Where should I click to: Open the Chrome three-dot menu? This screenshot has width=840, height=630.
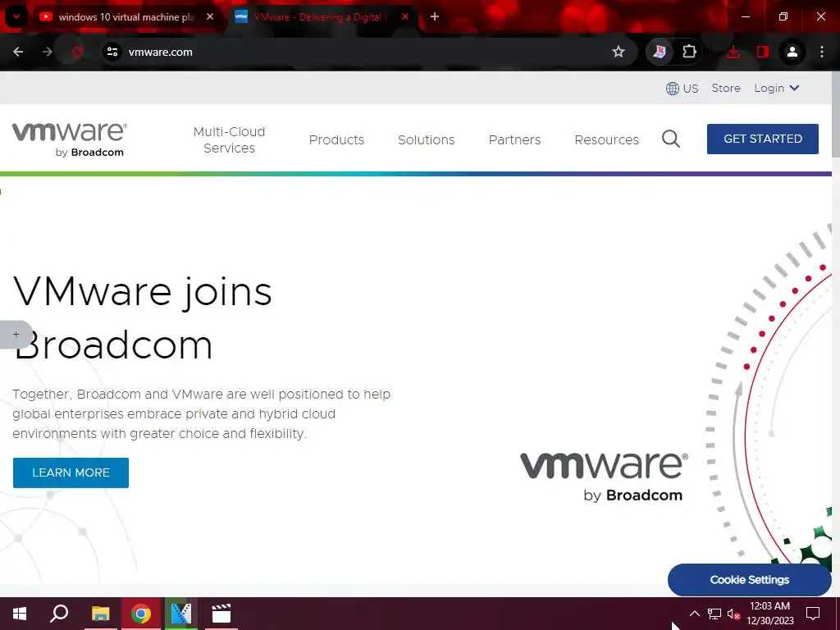coord(822,52)
